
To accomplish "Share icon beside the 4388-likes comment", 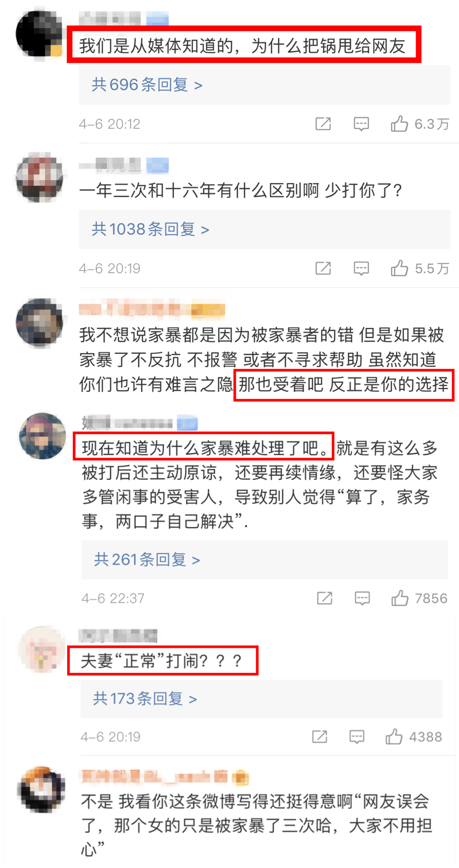I will (320, 736).
